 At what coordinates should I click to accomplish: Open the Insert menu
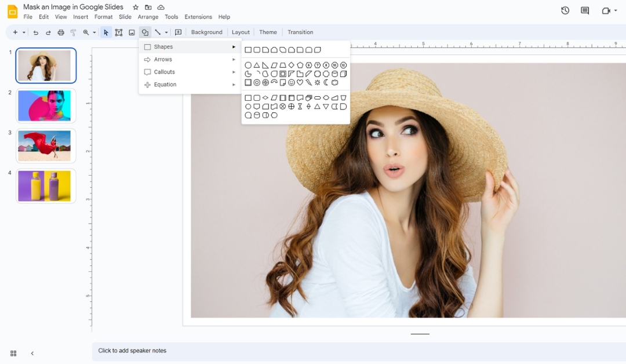click(81, 17)
